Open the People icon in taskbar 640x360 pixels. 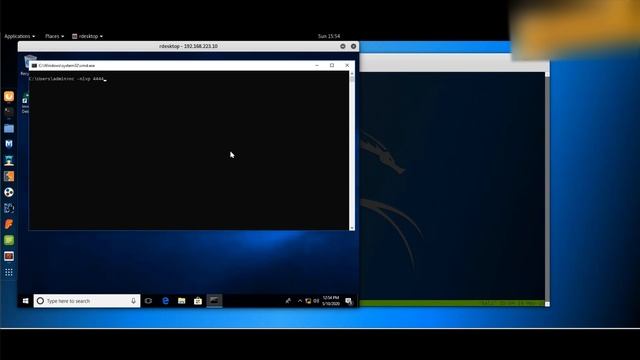pos(288,301)
